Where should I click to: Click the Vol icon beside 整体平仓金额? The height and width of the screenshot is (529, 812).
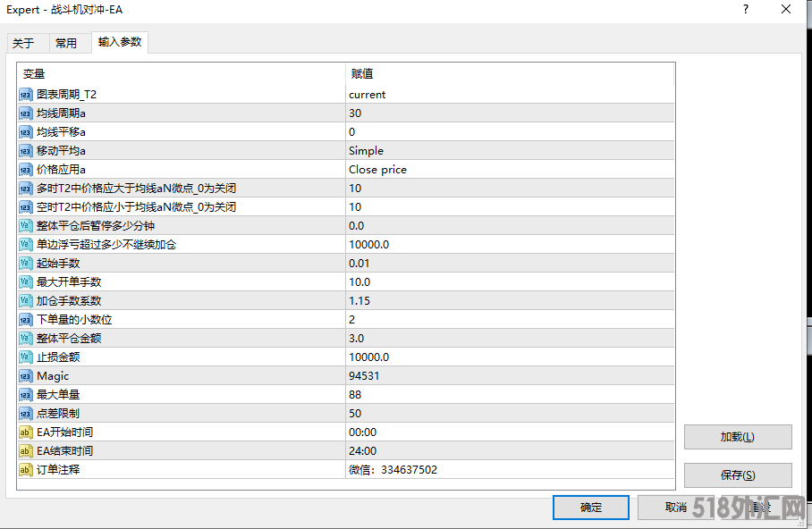pyautogui.click(x=24, y=338)
